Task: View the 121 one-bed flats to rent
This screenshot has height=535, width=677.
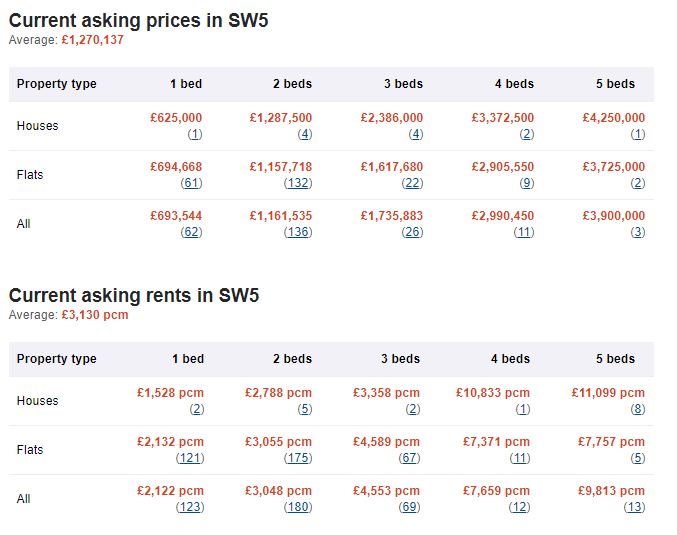Action: pos(190,458)
